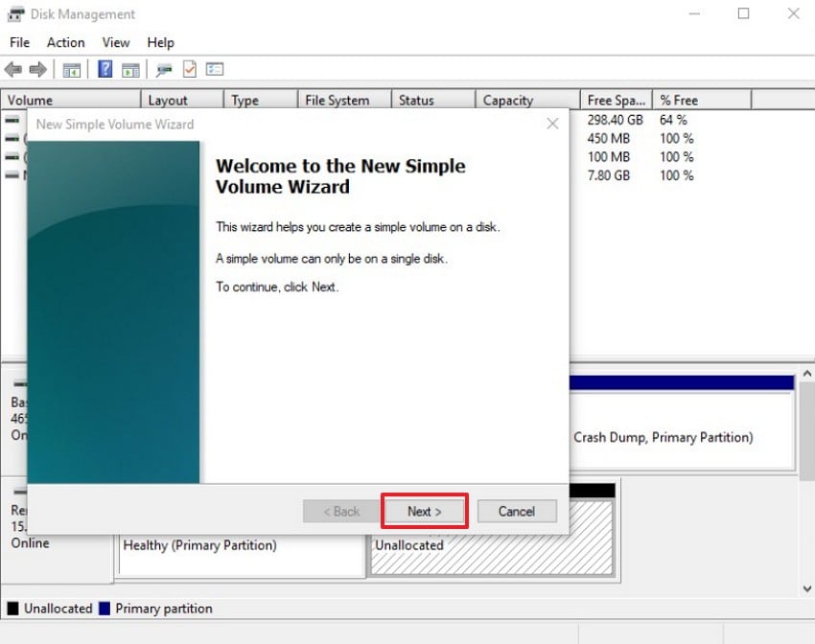Open the File menu
The height and width of the screenshot is (644, 815).
(x=20, y=42)
